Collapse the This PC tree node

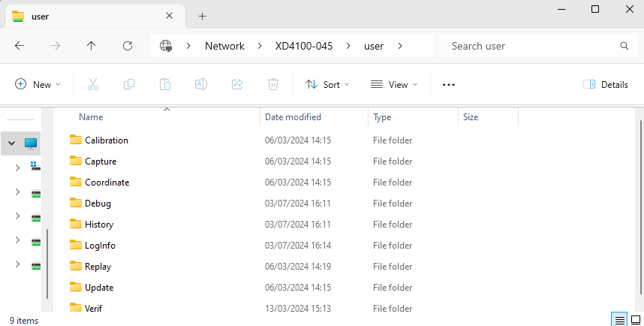pyautogui.click(x=12, y=143)
